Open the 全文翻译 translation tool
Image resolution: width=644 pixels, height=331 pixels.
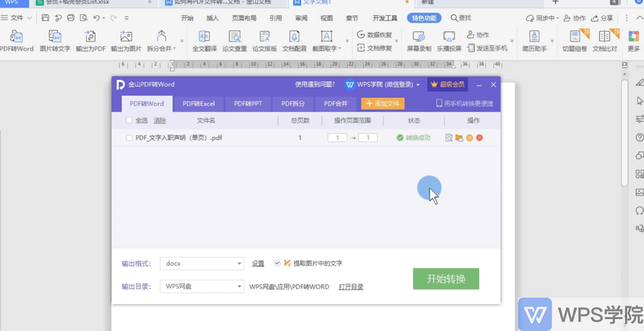point(205,41)
